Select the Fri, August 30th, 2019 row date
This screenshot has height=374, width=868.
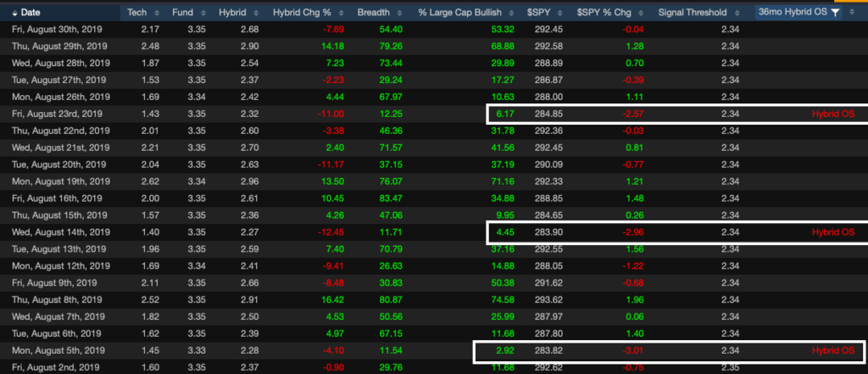point(57,28)
